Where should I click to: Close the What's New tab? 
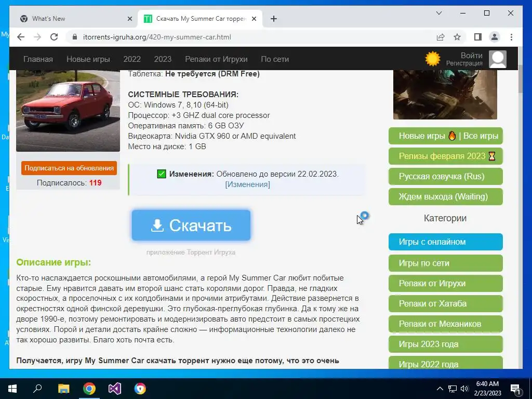129,19
